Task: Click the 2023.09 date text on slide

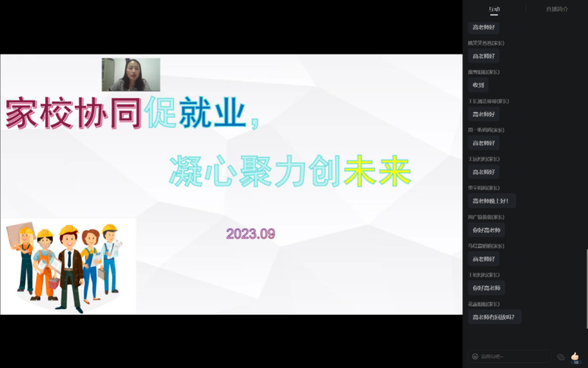Action: (250, 234)
